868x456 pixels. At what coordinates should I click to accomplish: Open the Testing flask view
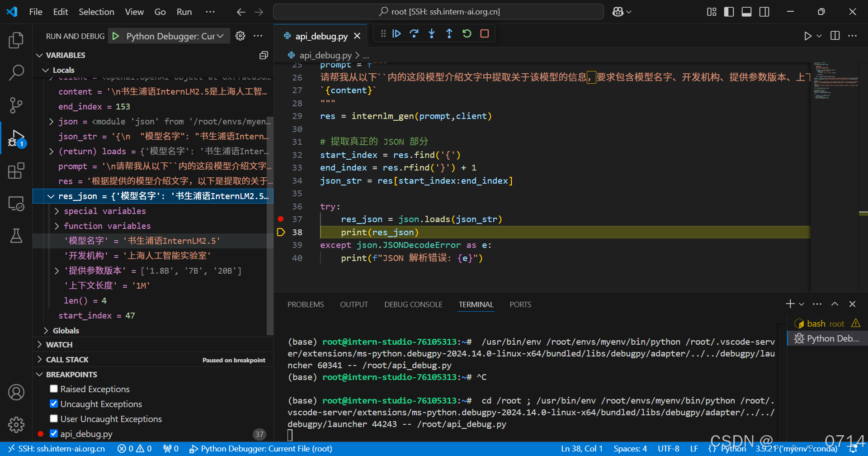coord(16,236)
